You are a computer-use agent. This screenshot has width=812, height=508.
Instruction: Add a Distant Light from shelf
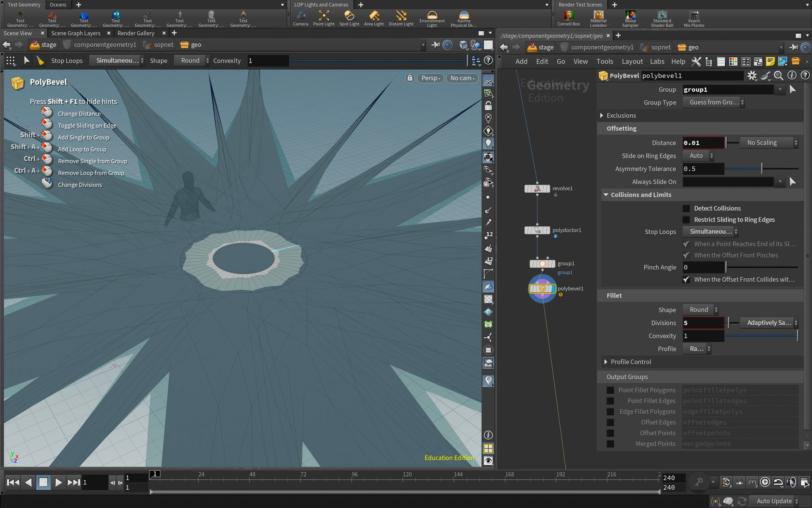coord(401,18)
